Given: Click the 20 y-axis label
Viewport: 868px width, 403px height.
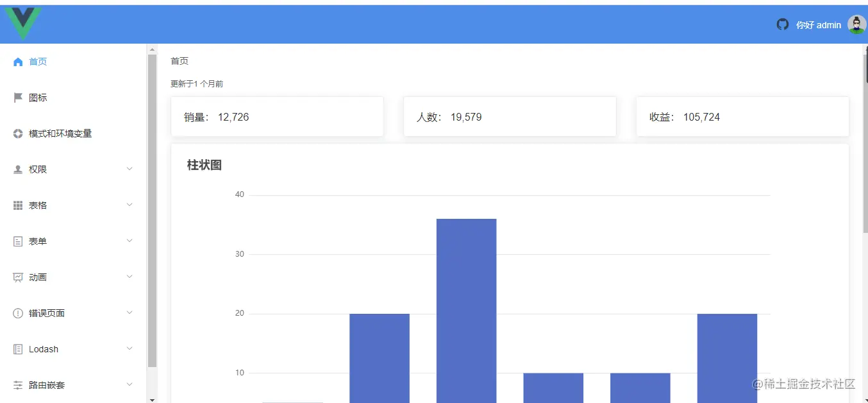Looking at the screenshot, I should click(240, 313).
